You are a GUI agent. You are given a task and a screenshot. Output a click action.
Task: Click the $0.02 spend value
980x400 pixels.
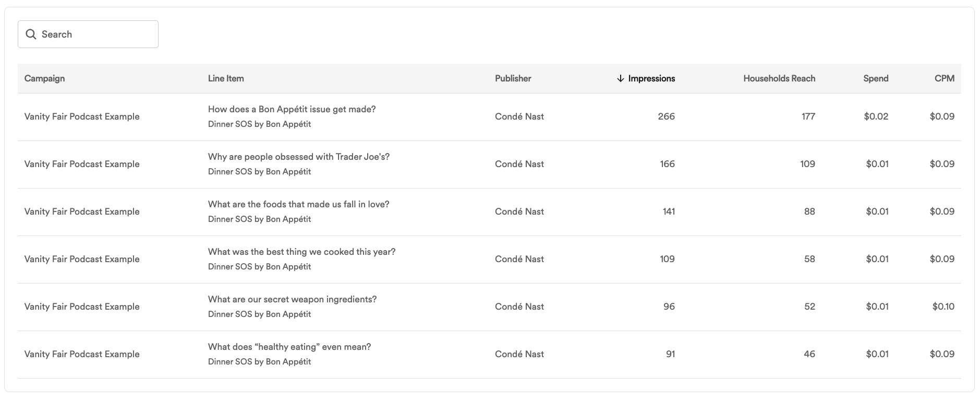click(x=876, y=116)
